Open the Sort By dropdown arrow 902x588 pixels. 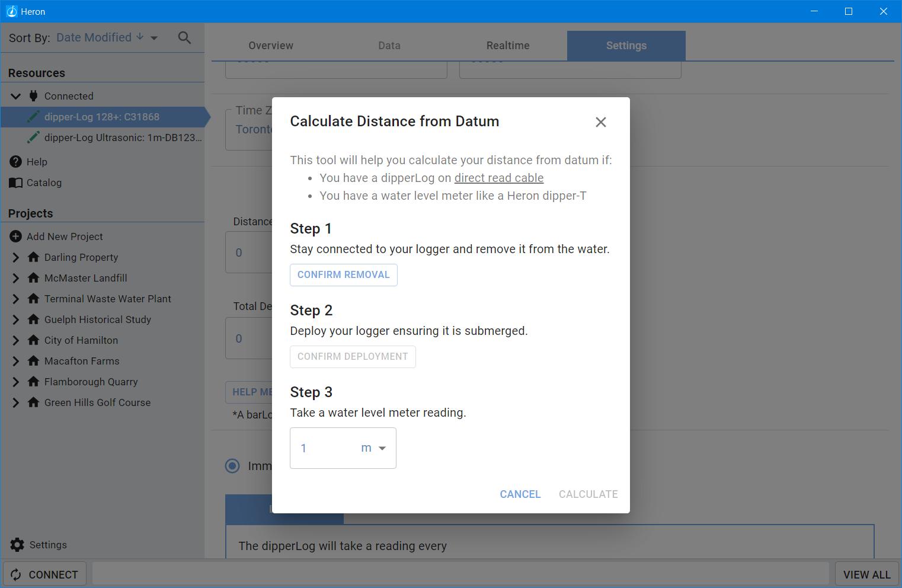click(154, 38)
